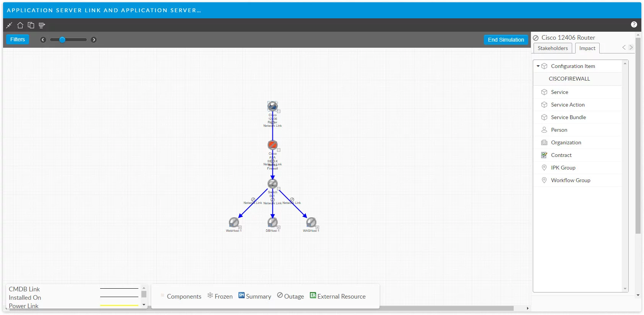
Task: Click the outage icon beside the panel title
Action: [x=536, y=38]
